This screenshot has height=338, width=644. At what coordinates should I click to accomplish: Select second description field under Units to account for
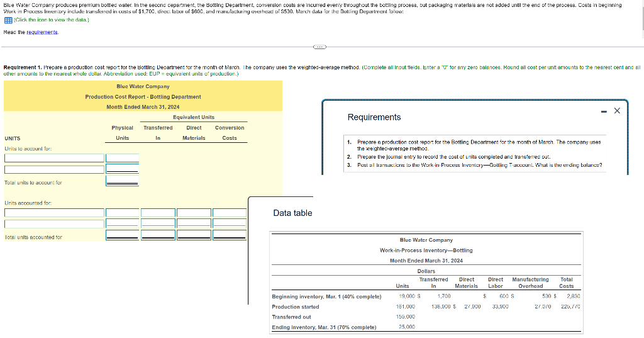(54, 169)
